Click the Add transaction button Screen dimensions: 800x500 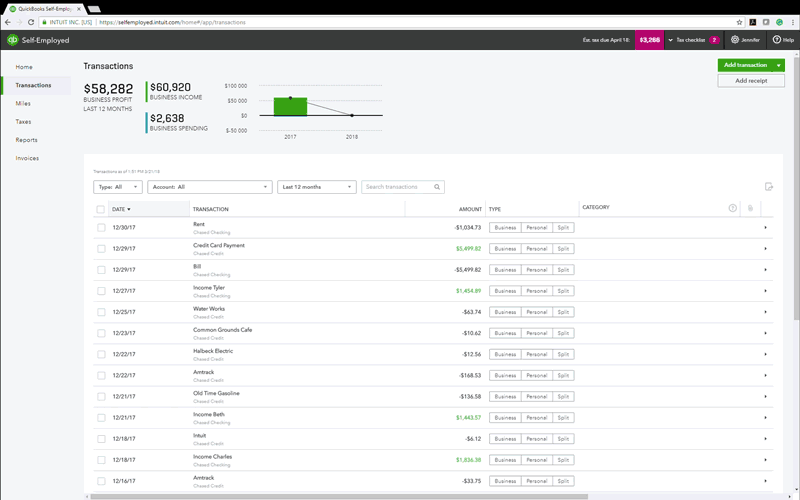(745, 65)
